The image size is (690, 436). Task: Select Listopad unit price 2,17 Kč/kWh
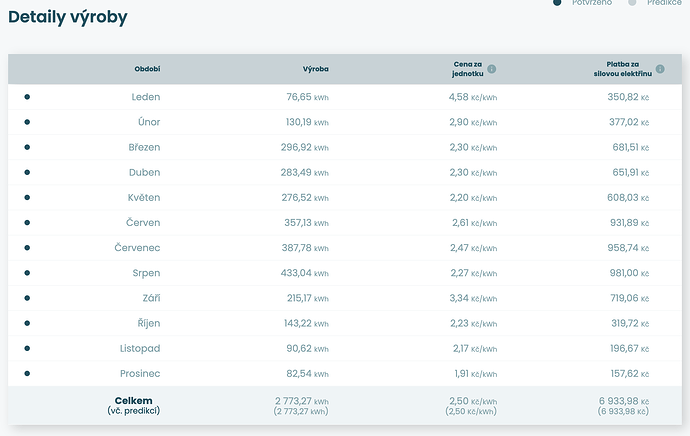coord(473,348)
